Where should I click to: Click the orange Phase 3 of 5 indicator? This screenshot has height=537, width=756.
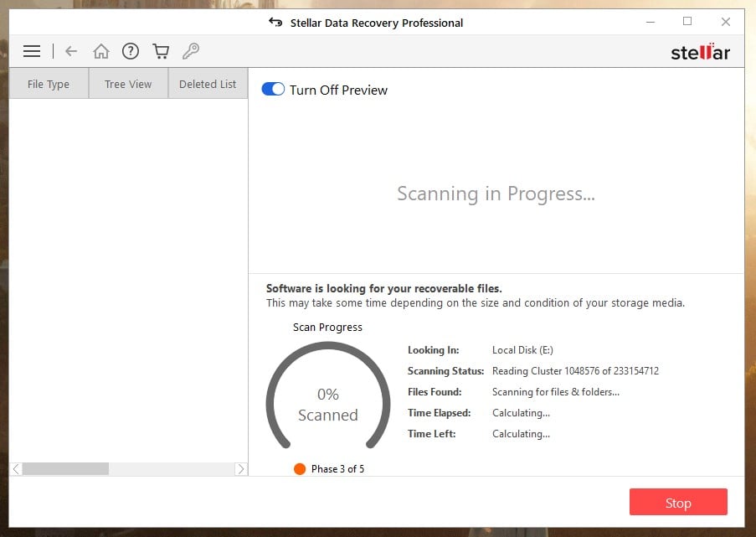pos(300,468)
